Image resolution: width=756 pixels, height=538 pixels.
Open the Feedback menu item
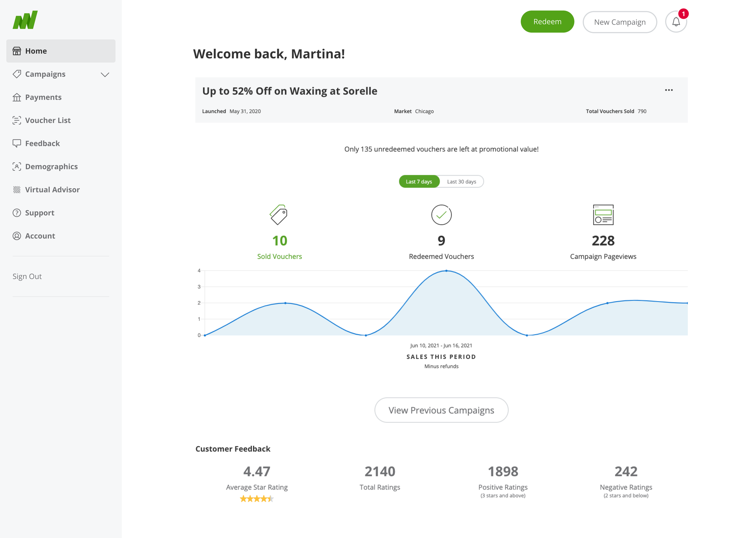pyautogui.click(x=42, y=143)
